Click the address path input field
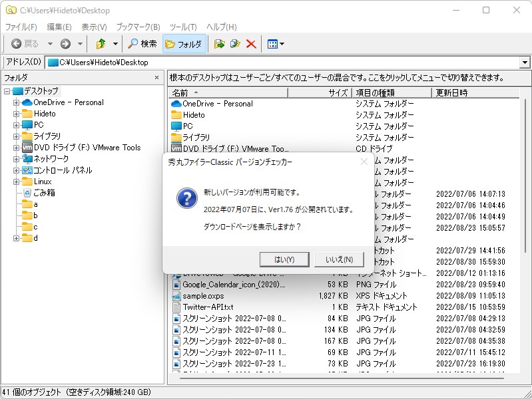Screen dimensions: 532x399 pyautogui.click(x=283, y=63)
